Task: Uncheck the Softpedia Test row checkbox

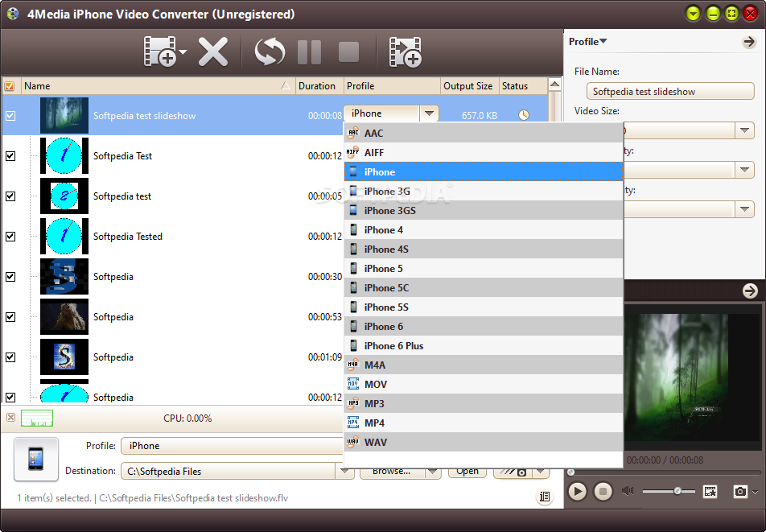Action: coord(10,156)
